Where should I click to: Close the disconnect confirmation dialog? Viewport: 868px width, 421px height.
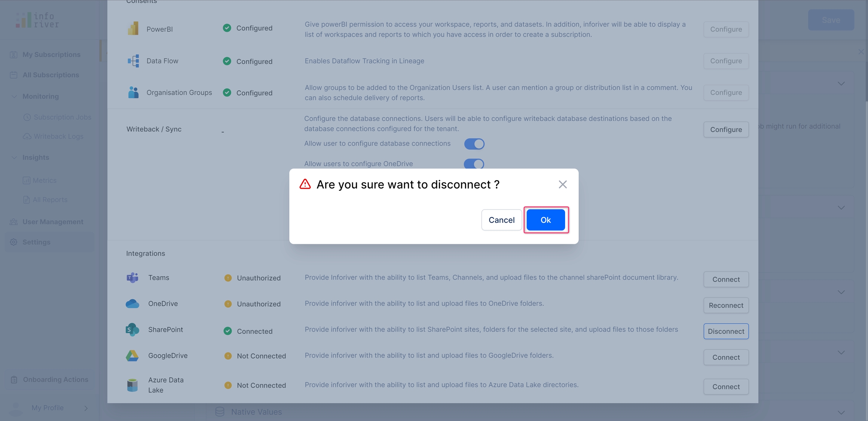pyautogui.click(x=562, y=184)
